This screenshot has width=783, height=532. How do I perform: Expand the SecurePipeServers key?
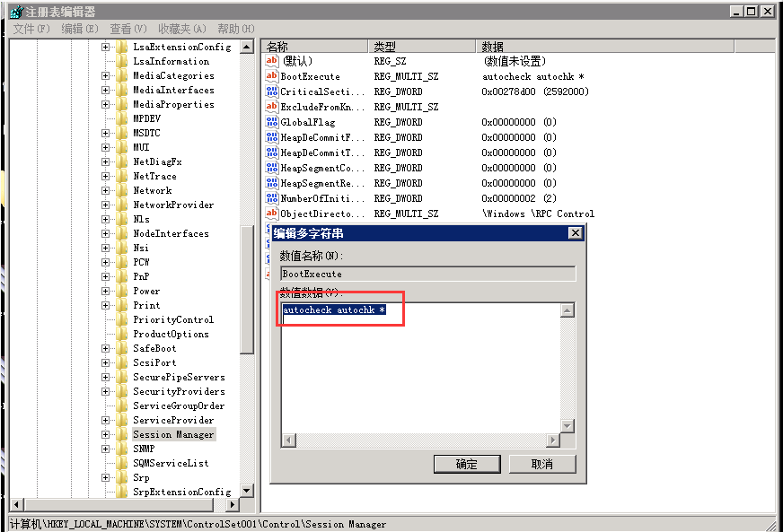(x=105, y=377)
